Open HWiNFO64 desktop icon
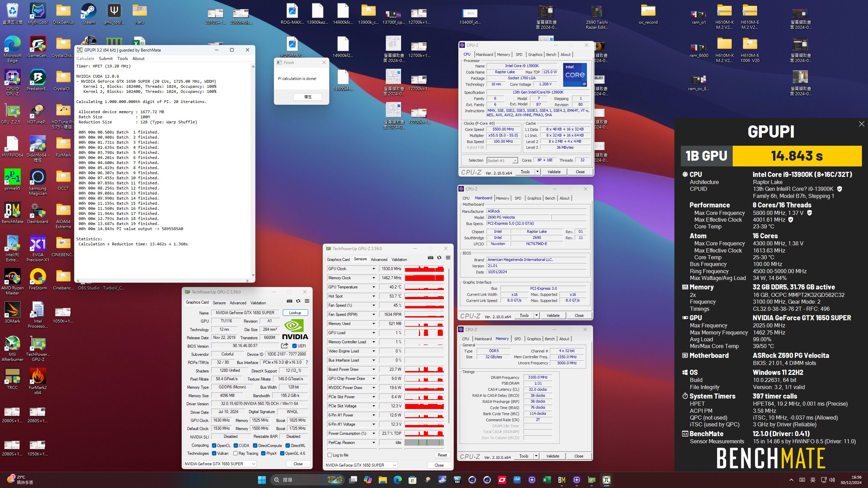This screenshot has height=488, width=868. pos(13,147)
